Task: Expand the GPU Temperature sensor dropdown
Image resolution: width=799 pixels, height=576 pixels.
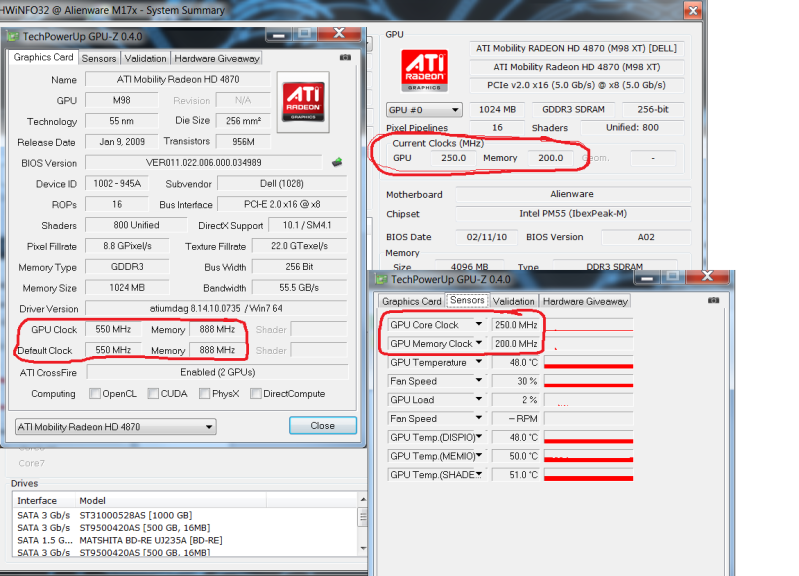Action: pyautogui.click(x=478, y=362)
